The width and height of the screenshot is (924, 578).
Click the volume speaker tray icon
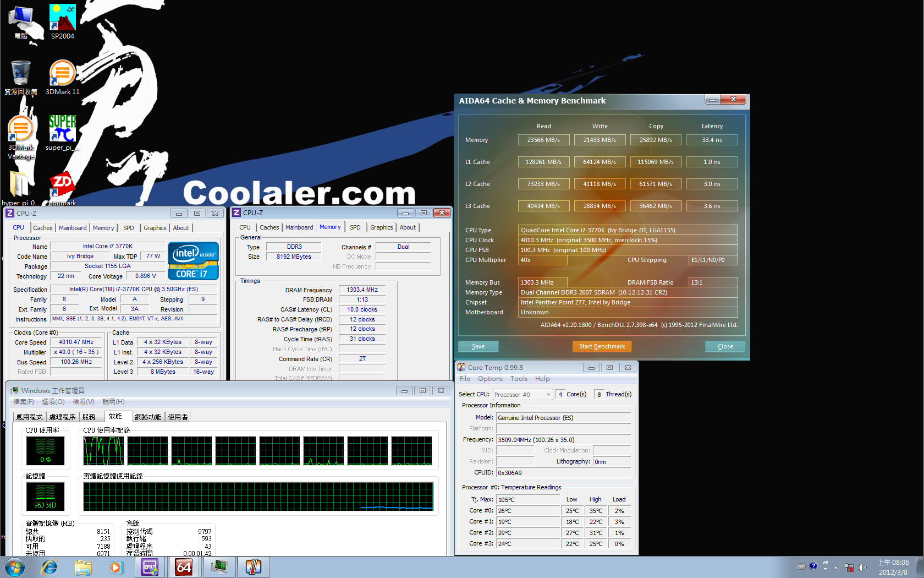click(862, 568)
